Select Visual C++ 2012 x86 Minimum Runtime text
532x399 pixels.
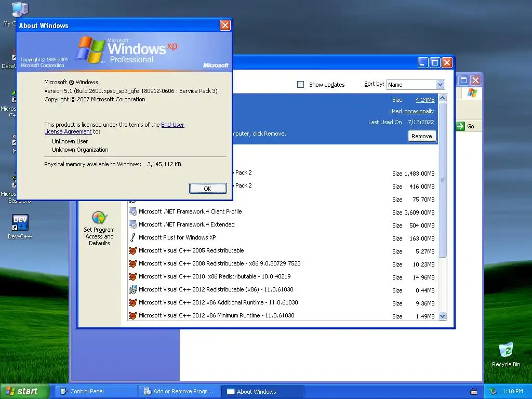[217, 315]
